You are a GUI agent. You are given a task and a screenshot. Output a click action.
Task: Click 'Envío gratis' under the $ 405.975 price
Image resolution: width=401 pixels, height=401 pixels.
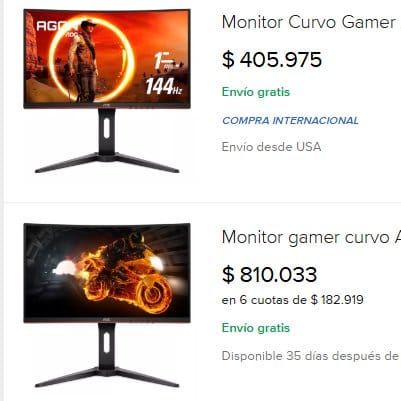(x=256, y=92)
